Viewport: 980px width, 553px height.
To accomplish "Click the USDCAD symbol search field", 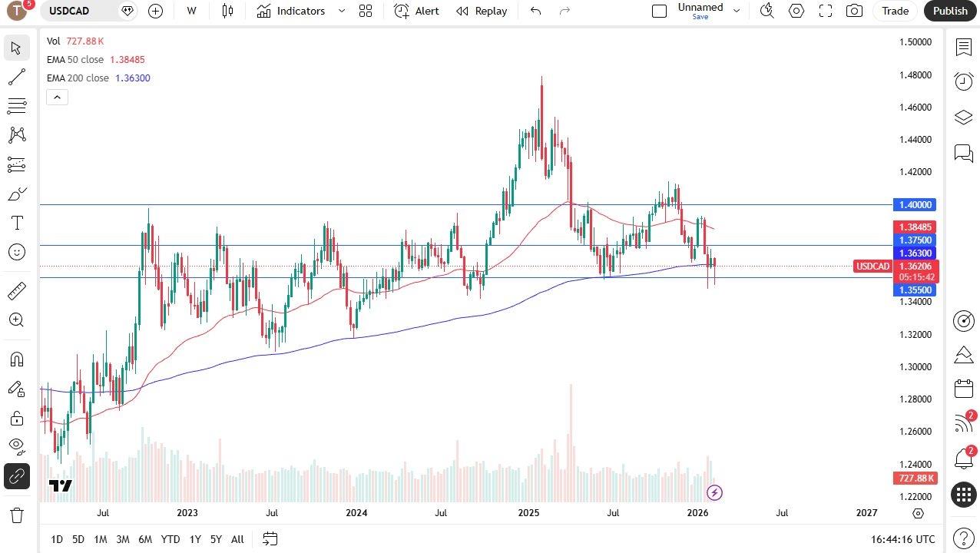I will [68, 11].
